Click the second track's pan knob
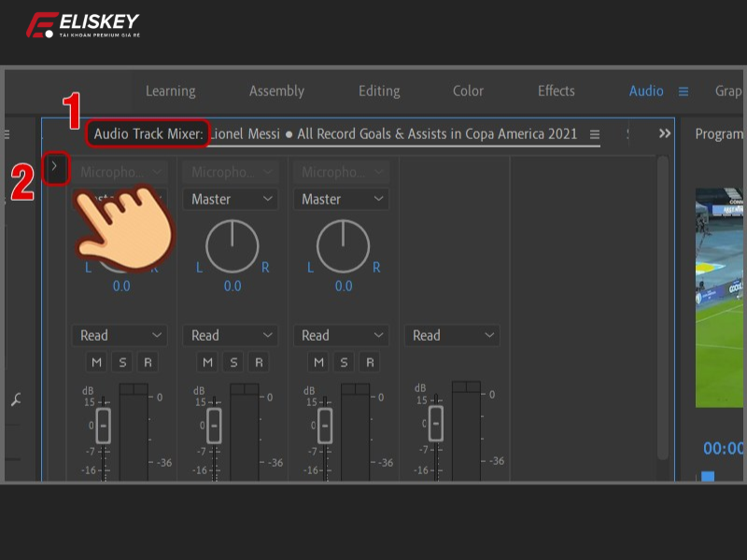 [233, 247]
